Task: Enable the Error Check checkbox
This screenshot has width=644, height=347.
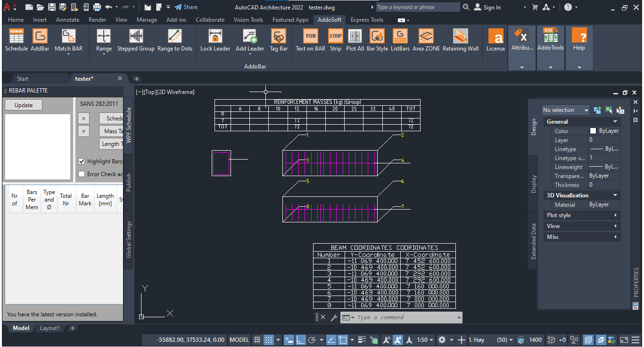Action: point(82,174)
